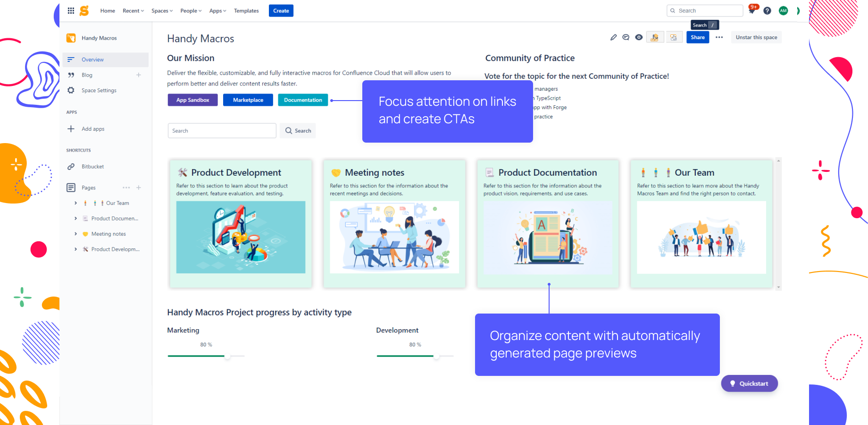Click the cards scrollbar up arrow
Screen dimensions: 868x425
(778, 161)
